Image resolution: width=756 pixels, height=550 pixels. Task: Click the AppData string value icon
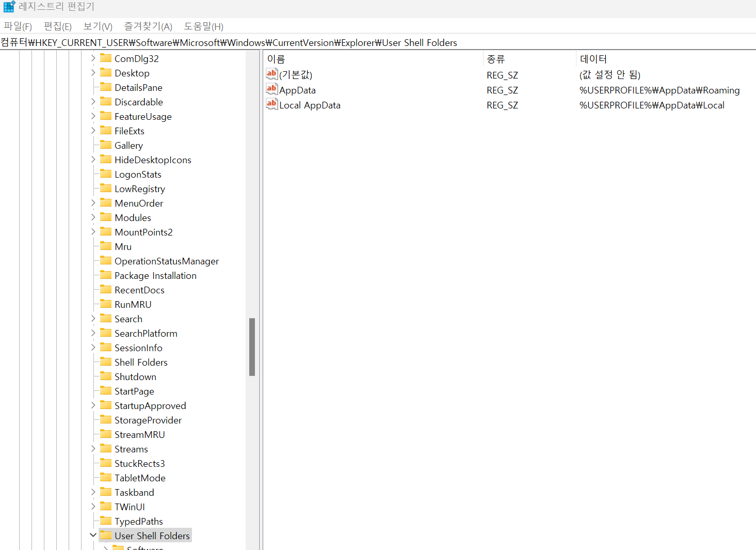272,89
